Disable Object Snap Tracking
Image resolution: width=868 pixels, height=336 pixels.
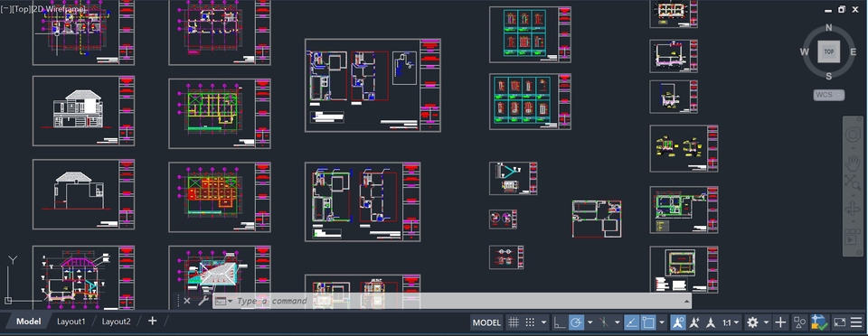(631, 322)
